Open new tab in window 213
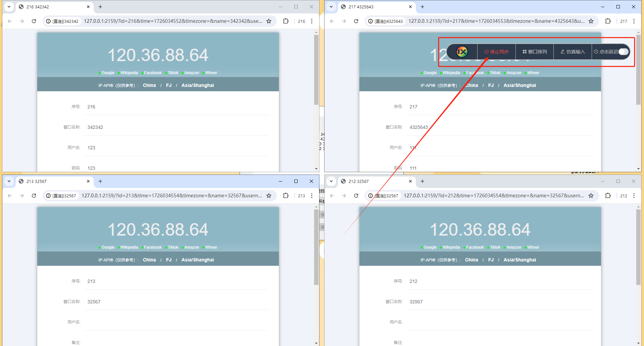Screen dimensions: 644x346 click(x=100, y=181)
